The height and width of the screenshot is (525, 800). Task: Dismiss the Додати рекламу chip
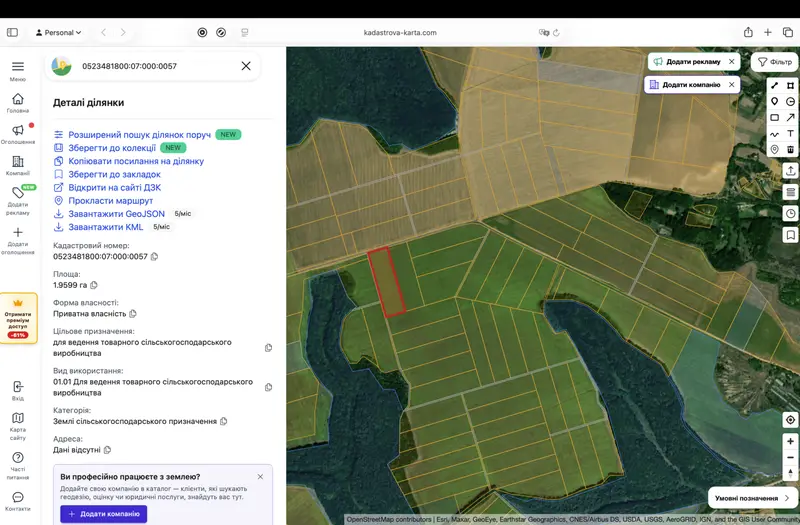732,61
